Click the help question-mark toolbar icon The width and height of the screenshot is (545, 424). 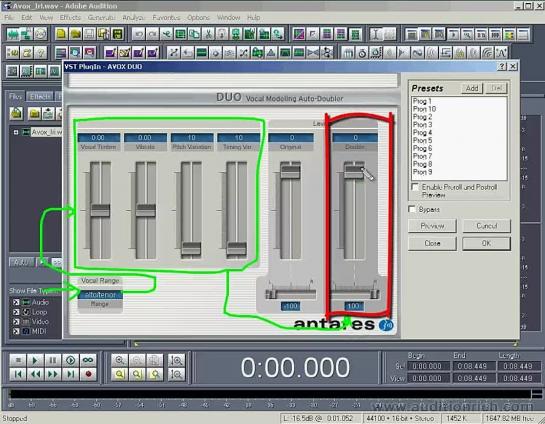[x=40, y=53]
